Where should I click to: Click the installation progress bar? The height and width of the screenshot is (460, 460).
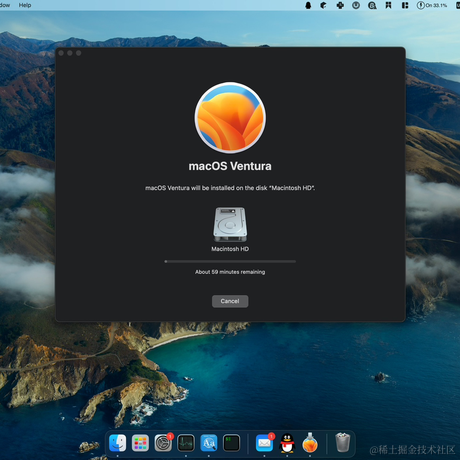point(230,262)
